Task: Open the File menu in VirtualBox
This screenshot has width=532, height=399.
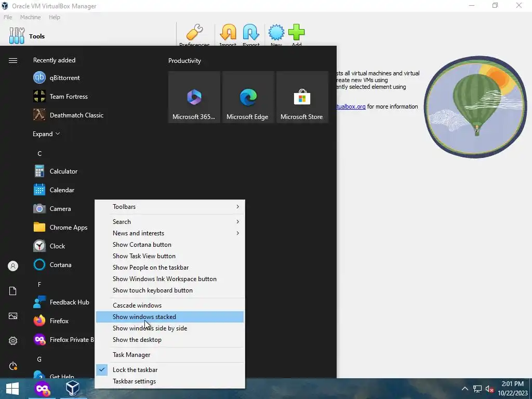Action: 8,17
